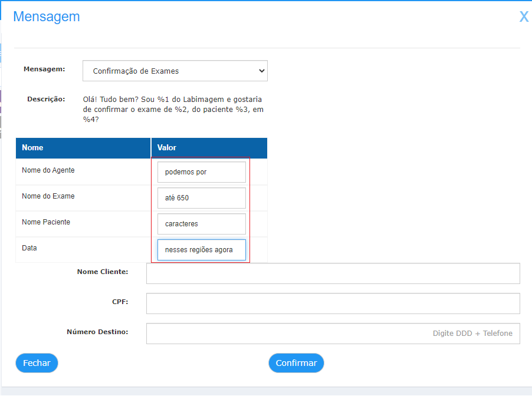Click the dropdown arrow beside Confirmação de Exames
This screenshot has height=396, width=532.
[262, 71]
